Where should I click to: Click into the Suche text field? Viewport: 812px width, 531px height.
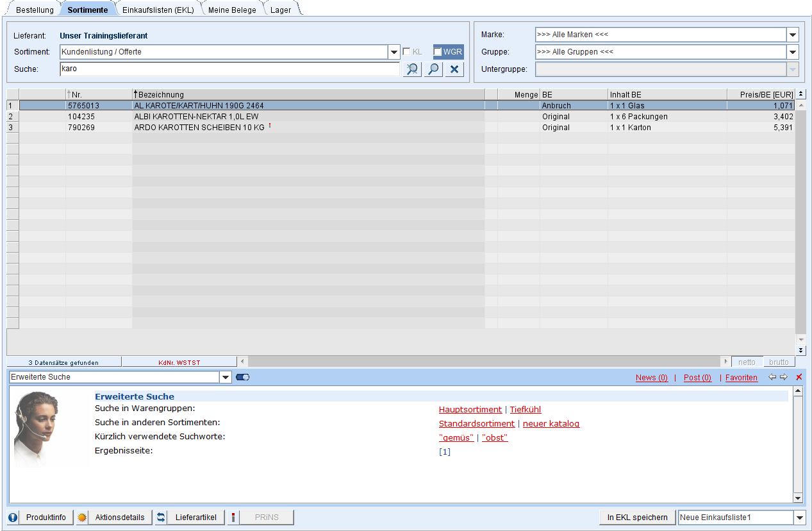tap(229, 69)
